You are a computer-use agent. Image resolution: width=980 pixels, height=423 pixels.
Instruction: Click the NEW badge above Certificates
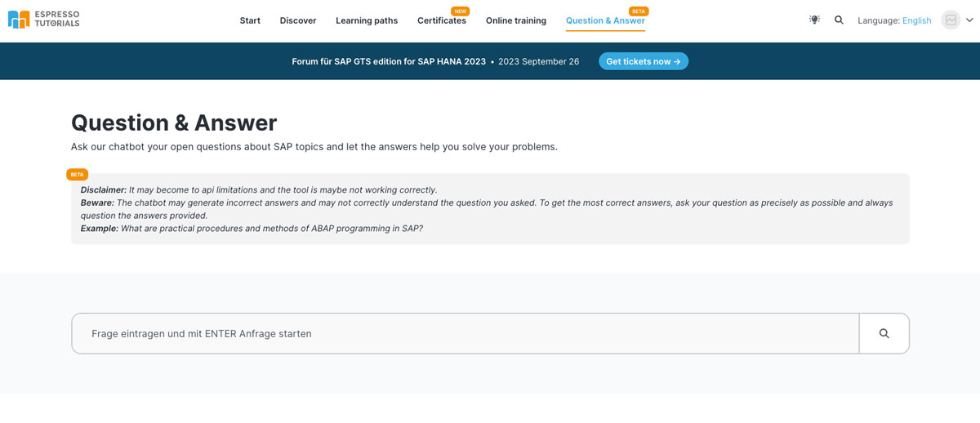click(461, 11)
